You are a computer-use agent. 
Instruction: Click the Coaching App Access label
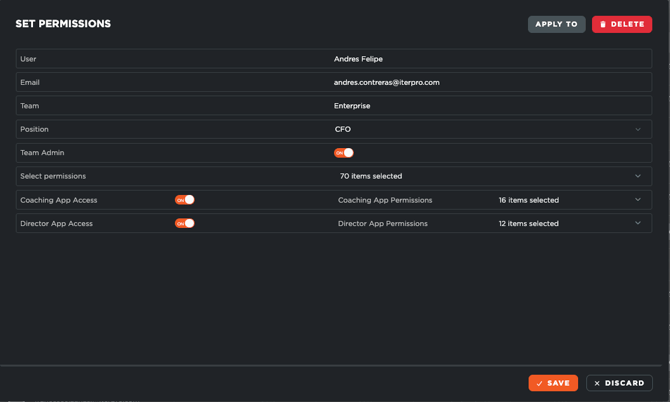coord(59,200)
